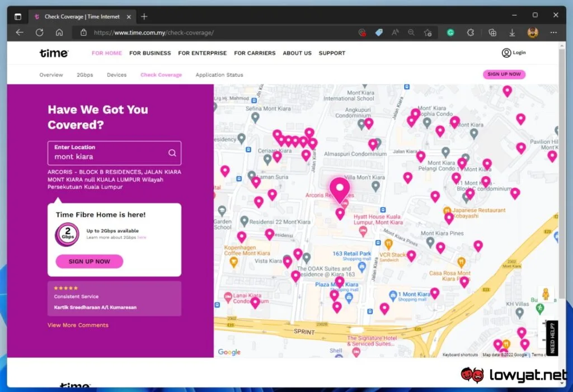Open the tab actions menu icon
The image size is (573, 392).
[17, 16]
